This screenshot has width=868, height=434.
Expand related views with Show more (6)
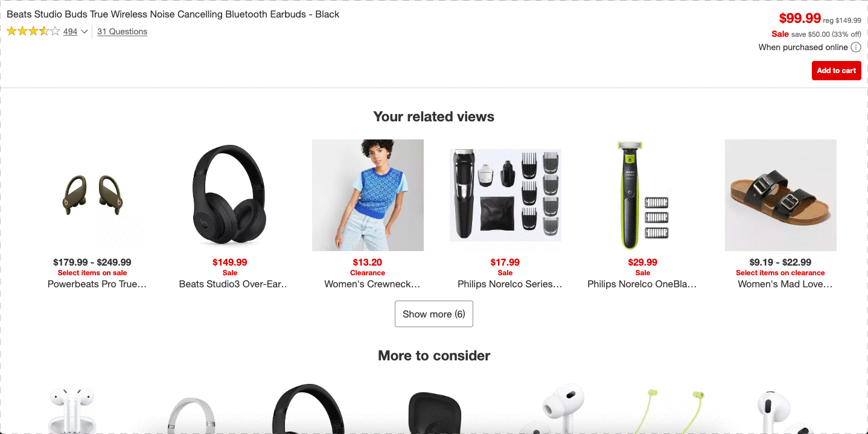coord(433,314)
